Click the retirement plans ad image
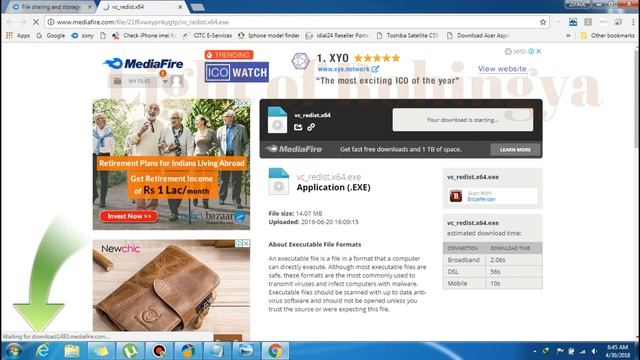The image size is (640, 360). 171,164
